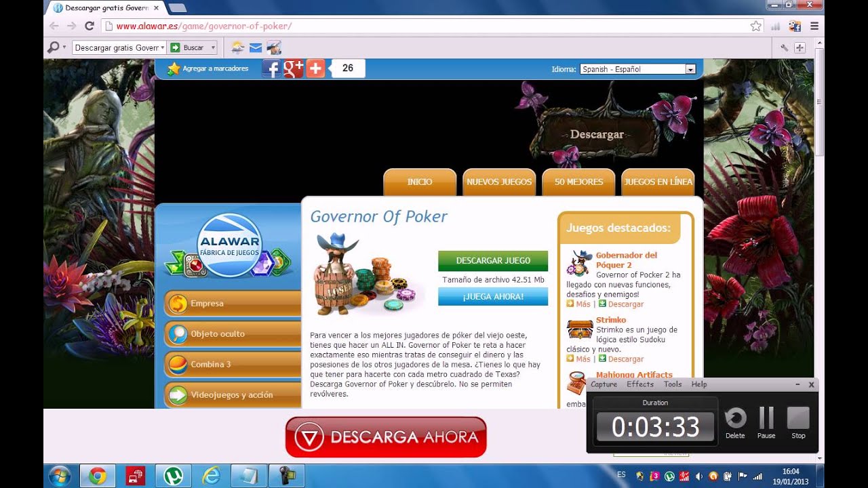Click the Chrome extension icon beside menu

pos(795,26)
